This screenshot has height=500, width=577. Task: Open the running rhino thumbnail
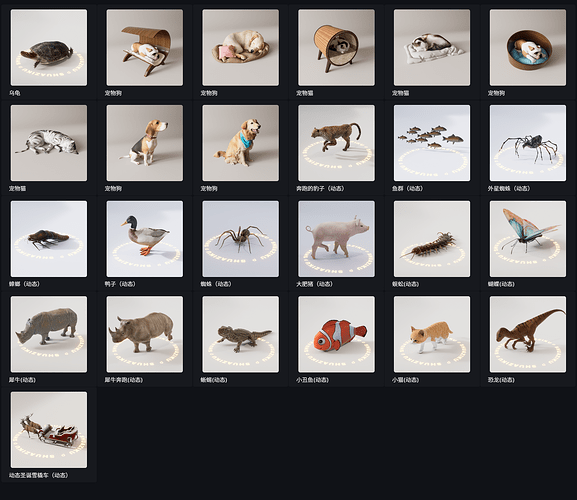click(145, 334)
